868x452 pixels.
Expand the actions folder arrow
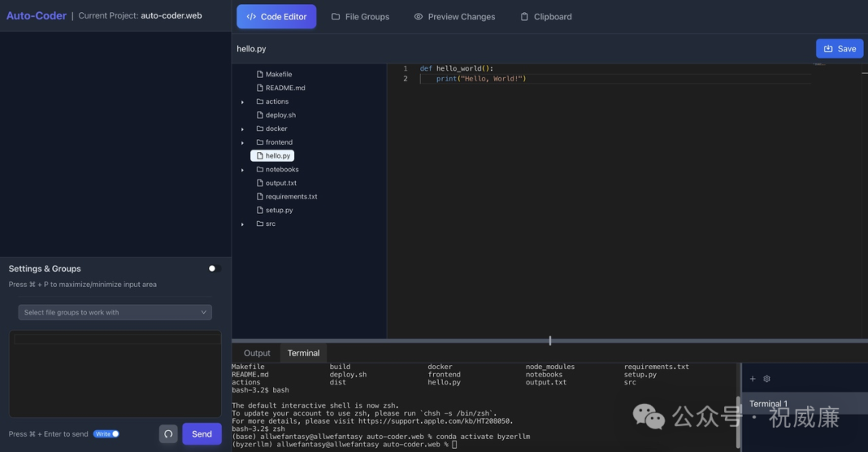pos(243,102)
